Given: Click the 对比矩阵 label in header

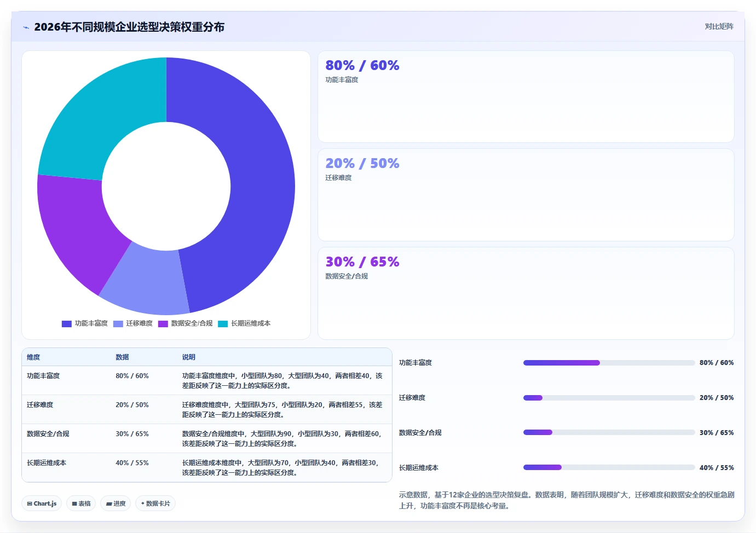Looking at the screenshot, I should point(719,26).
